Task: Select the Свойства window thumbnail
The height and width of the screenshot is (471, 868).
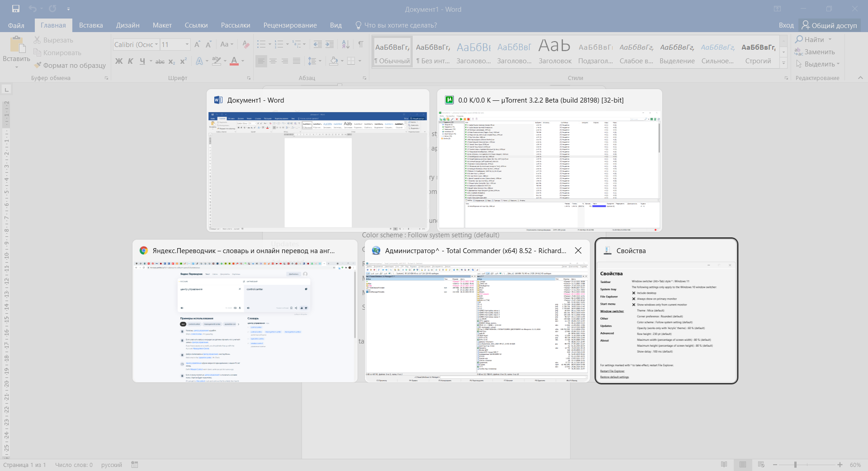Action: [x=666, y=311]
